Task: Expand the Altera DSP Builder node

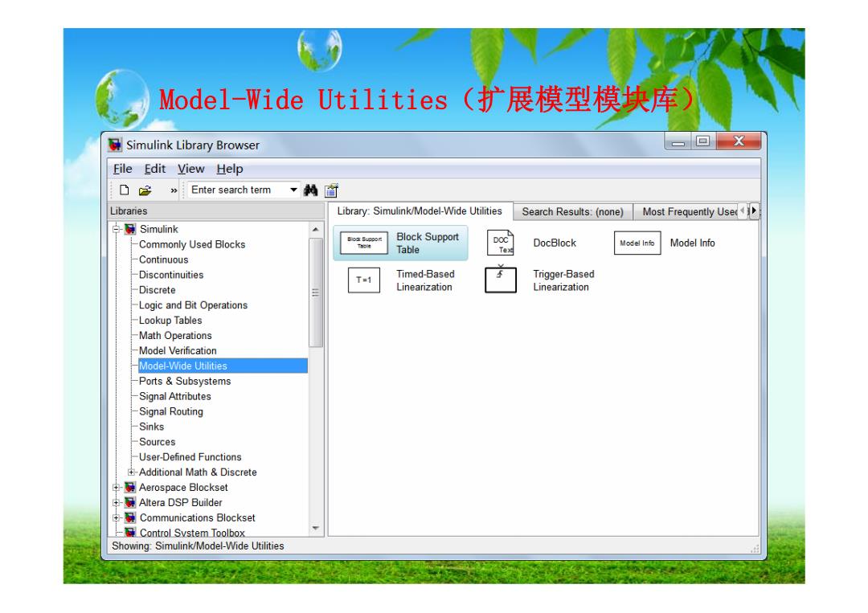Action: pyautogui.click(x=117, y=502)
